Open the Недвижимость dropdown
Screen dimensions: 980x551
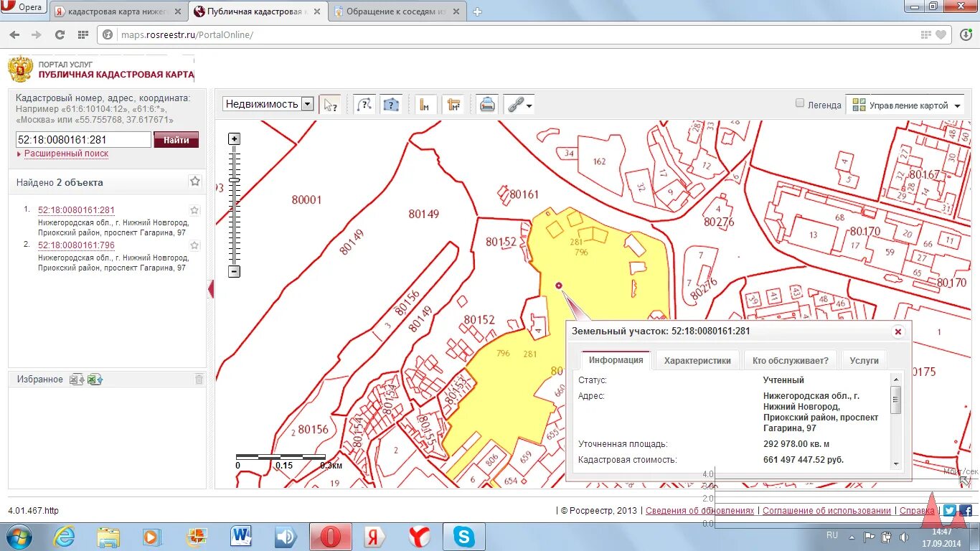268,104
